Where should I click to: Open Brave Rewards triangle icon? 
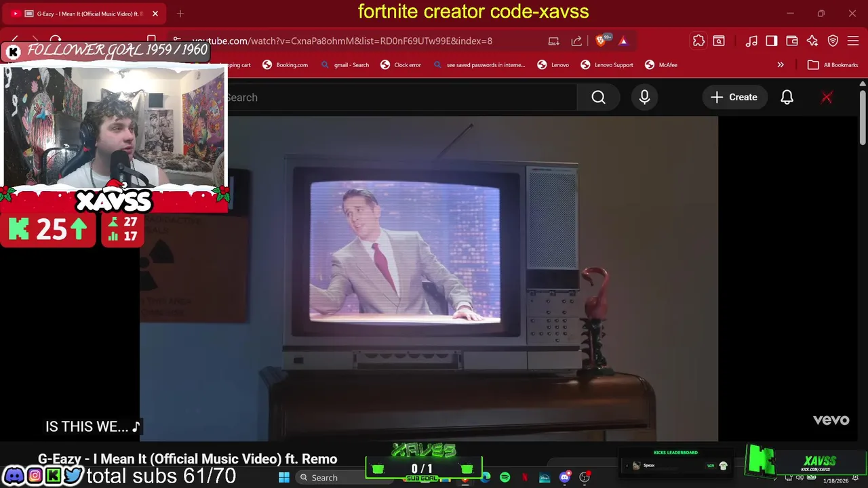(623, 41)
